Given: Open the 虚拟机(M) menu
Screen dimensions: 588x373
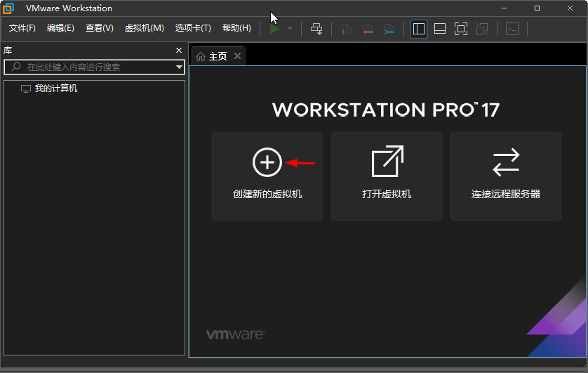Looking at the screenshot, I should [145, 28].
